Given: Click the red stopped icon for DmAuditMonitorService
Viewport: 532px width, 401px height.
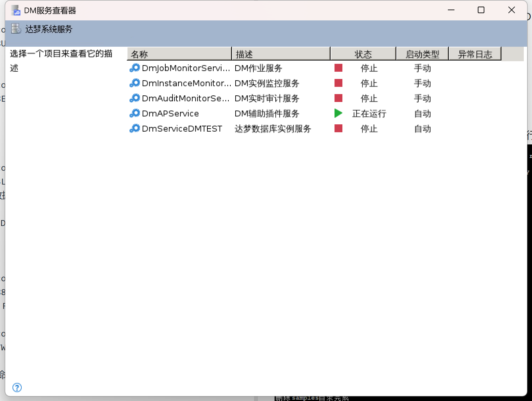Looking at the screenshot, I should coord(338,98).
